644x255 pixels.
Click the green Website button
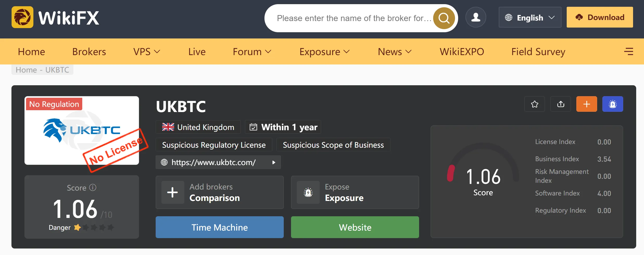tap(355, 227)
